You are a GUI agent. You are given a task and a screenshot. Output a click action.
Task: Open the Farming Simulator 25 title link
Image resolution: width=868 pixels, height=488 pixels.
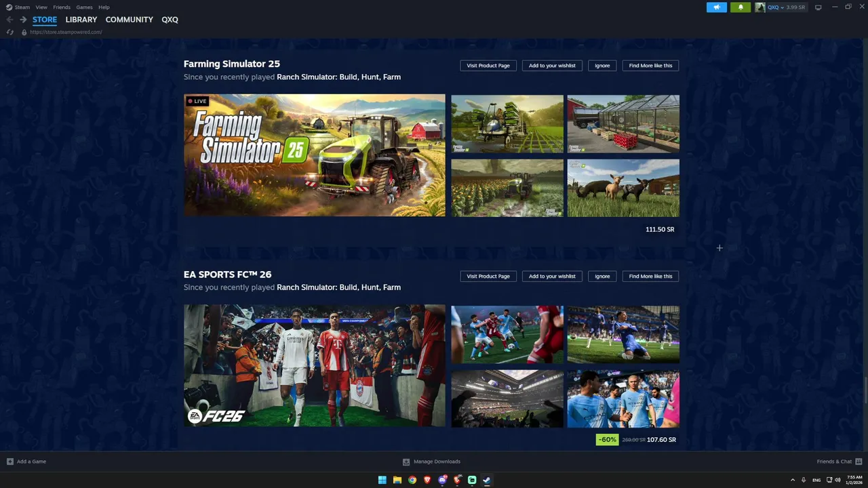(231, 64)
